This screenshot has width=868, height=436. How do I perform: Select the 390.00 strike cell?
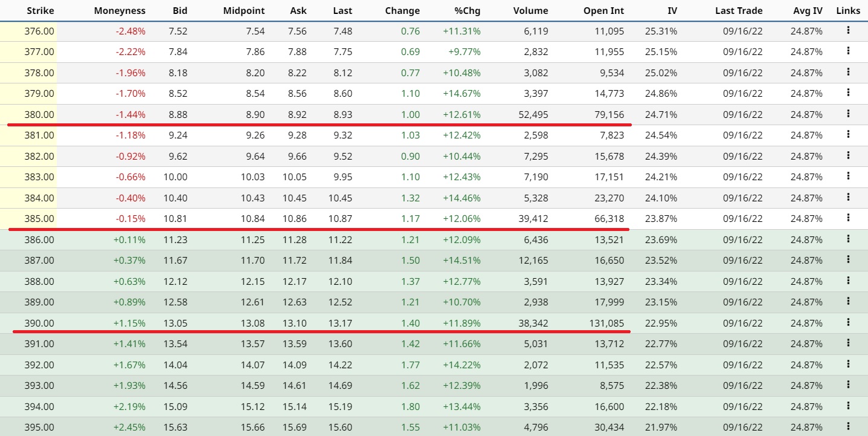39,323
